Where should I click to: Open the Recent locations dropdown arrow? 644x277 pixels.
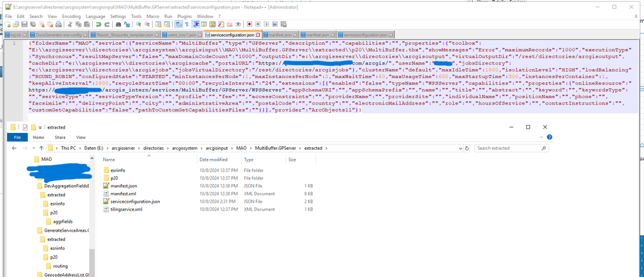point(33,148)
